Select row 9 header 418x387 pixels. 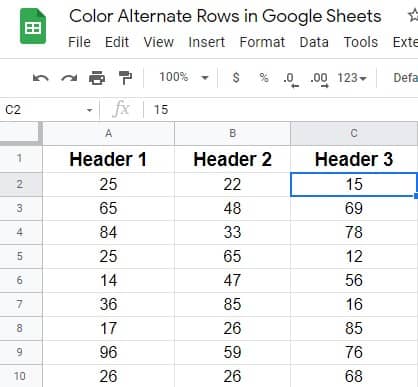21,352
